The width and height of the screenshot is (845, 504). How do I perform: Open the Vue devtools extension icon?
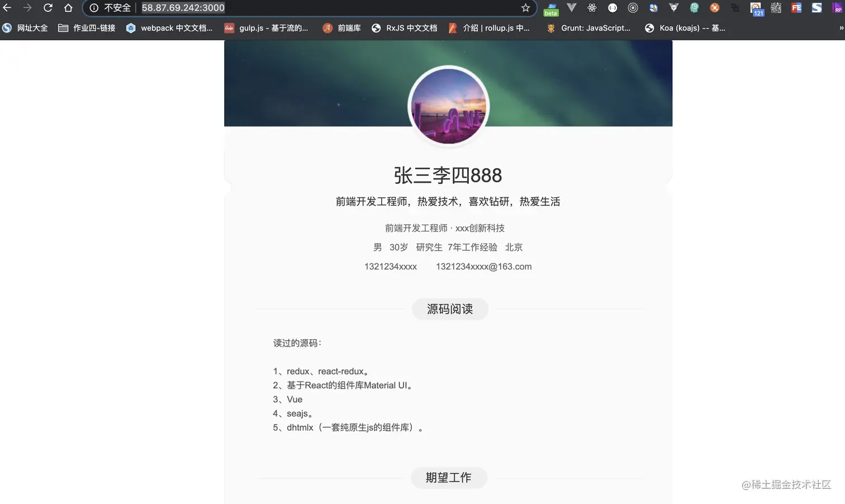[571, 8]
